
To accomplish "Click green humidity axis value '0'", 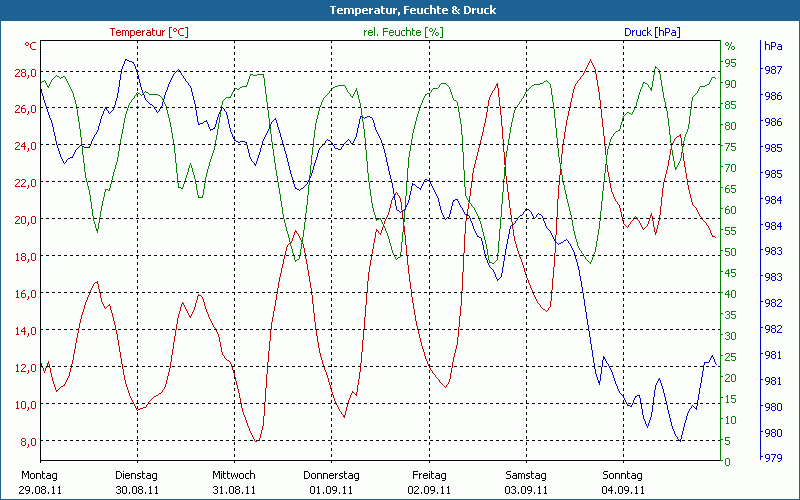I will 728,462.
